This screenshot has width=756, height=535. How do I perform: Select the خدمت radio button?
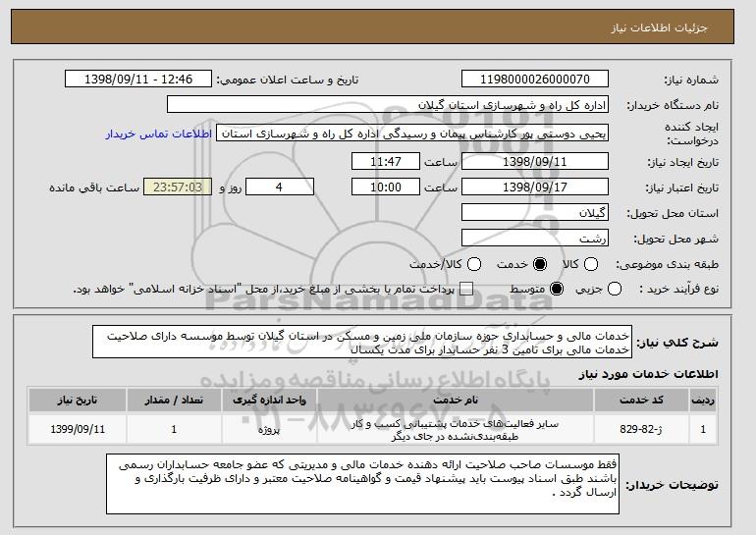coord(540,264)
